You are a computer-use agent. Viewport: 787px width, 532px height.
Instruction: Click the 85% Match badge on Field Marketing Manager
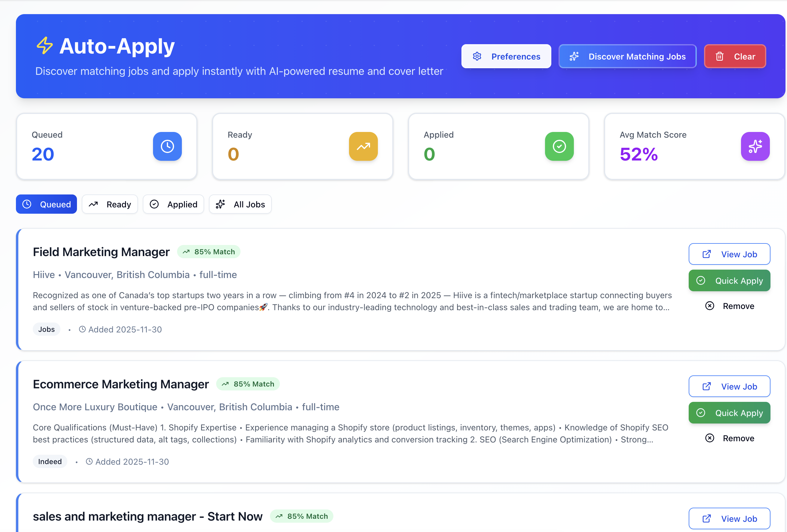pos(209,252)
